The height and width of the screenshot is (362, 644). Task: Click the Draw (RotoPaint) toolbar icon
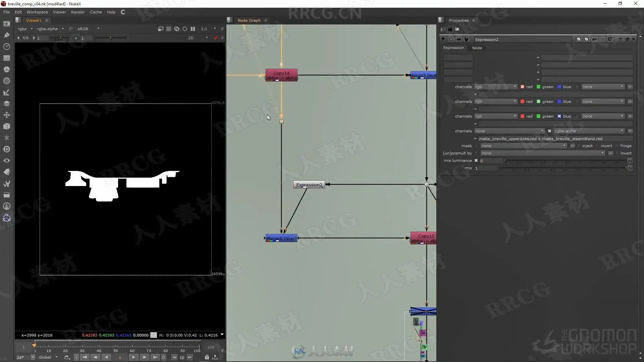point(6,35)
